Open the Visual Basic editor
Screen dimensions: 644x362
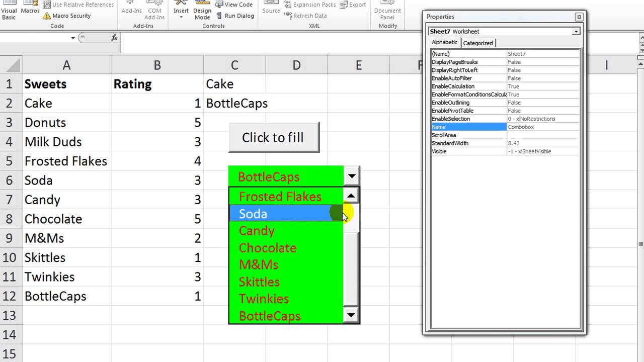click(9, 10)
